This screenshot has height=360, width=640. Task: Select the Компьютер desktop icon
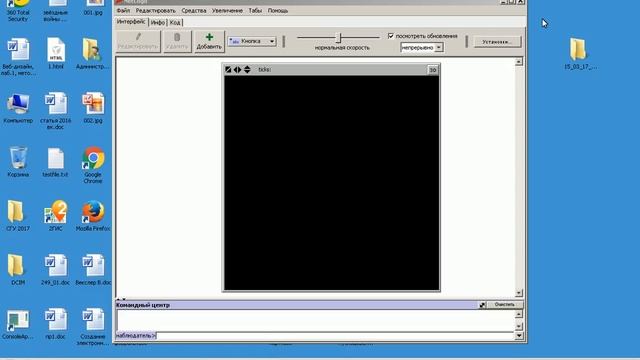tap(18, 108)
